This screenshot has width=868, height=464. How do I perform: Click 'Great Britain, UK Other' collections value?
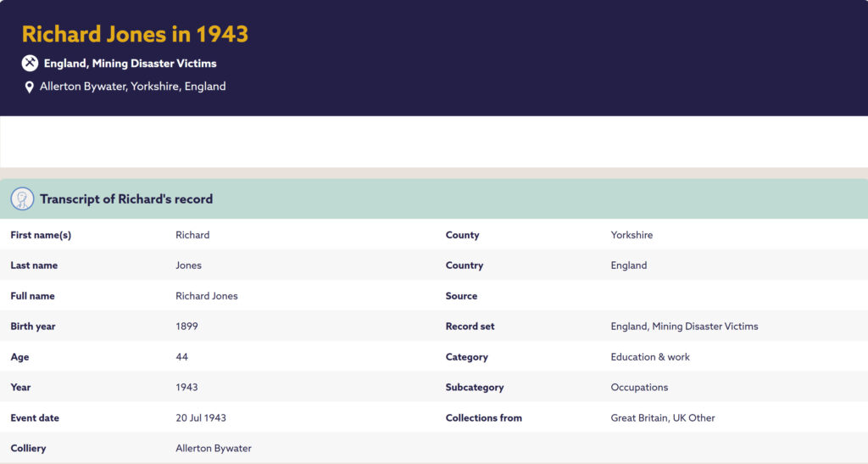tap(663, 418)
